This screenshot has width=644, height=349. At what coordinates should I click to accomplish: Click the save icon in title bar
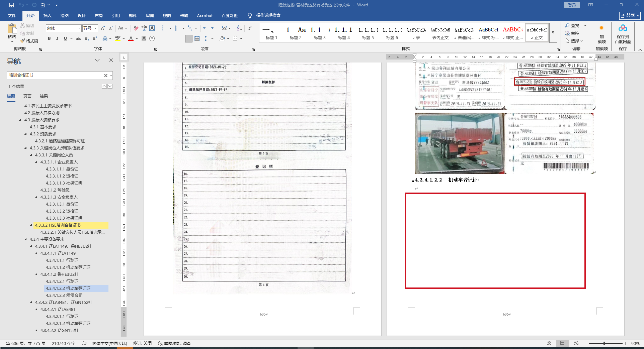click(12, 5)
